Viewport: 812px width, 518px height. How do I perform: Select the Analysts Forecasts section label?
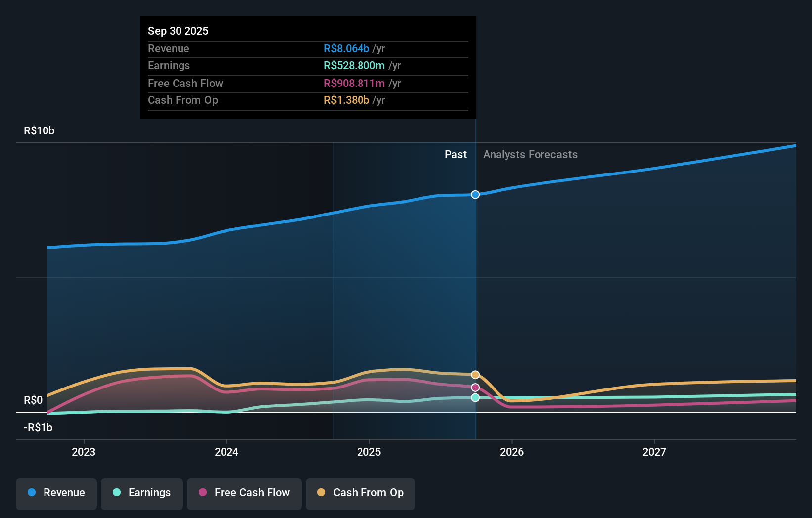pyautogui.click(x=530, y=154)
